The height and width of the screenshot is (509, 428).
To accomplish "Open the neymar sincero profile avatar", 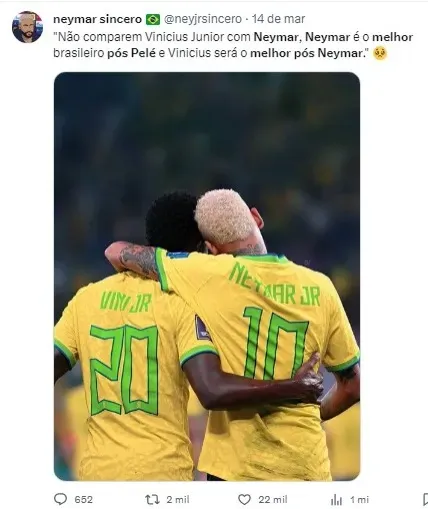I will pyautogui.click(x=27, y=27).
